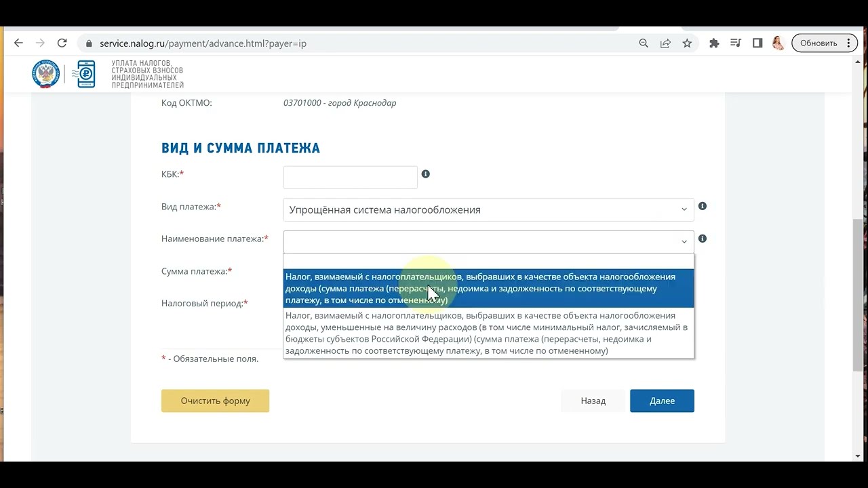Bookmark this page with the star icon
The image size is (868, 488).
687,43
